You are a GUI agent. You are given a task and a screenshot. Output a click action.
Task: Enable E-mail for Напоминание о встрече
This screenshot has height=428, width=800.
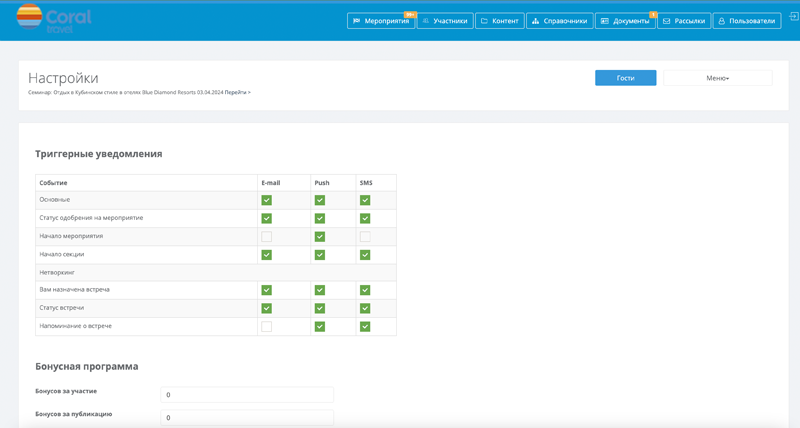(x=266, y=326)
